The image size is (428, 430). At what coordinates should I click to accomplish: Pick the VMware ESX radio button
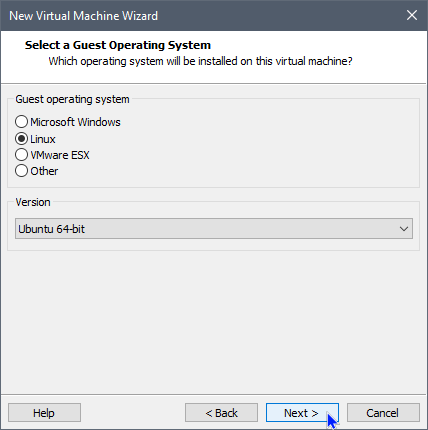[21, 155]
